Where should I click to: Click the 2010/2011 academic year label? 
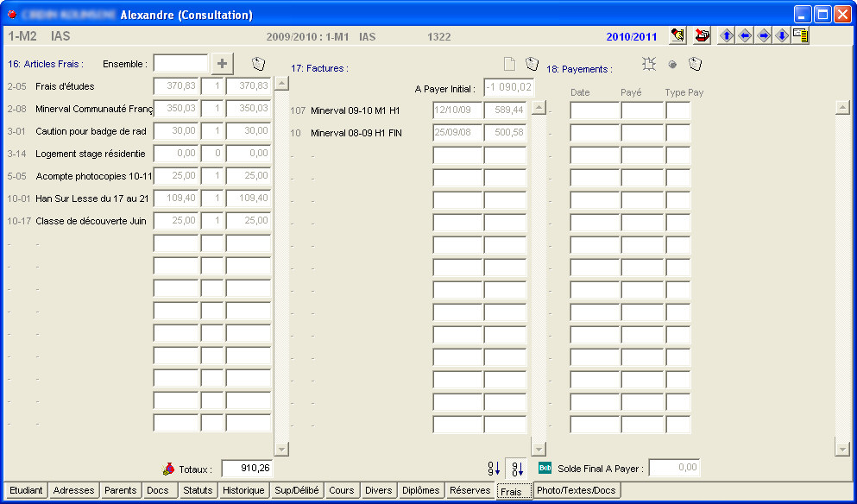coord(631,37)
